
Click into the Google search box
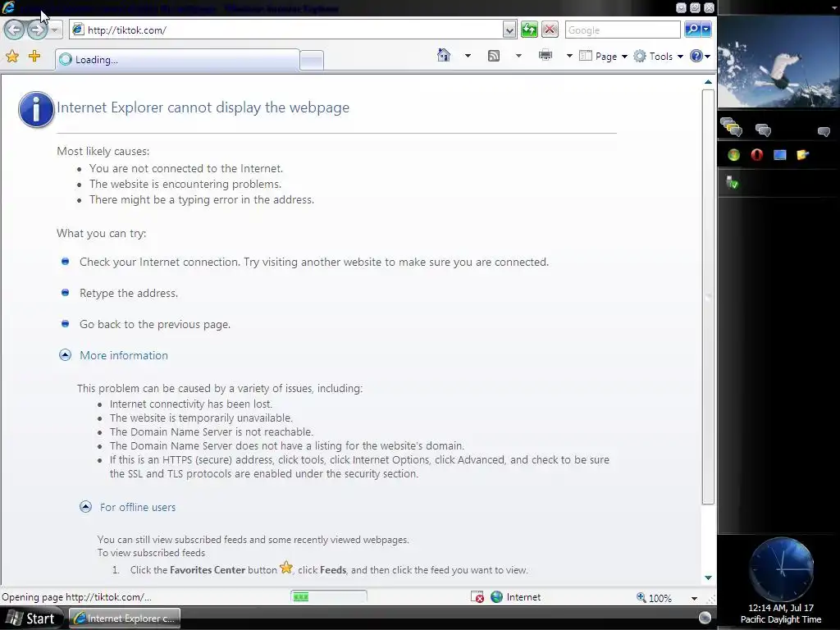(623, 30)
